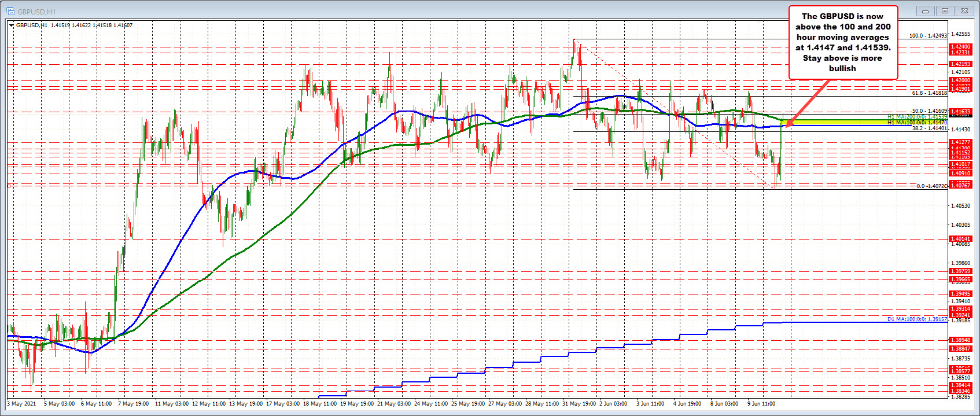Viewport: 980px width, 416px height.
Task: Click the Fibonacci label 0.0 - 1.40720
Action: tap(932, 186)
